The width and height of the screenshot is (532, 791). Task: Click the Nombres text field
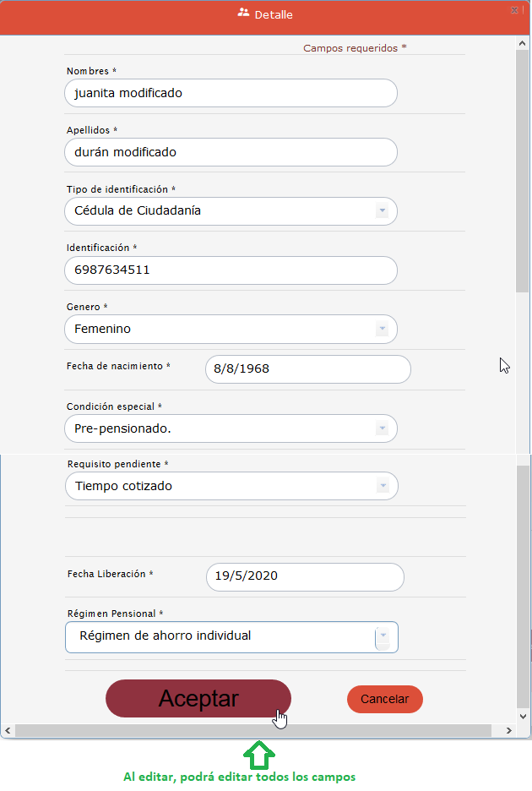[x=231, y=93]
